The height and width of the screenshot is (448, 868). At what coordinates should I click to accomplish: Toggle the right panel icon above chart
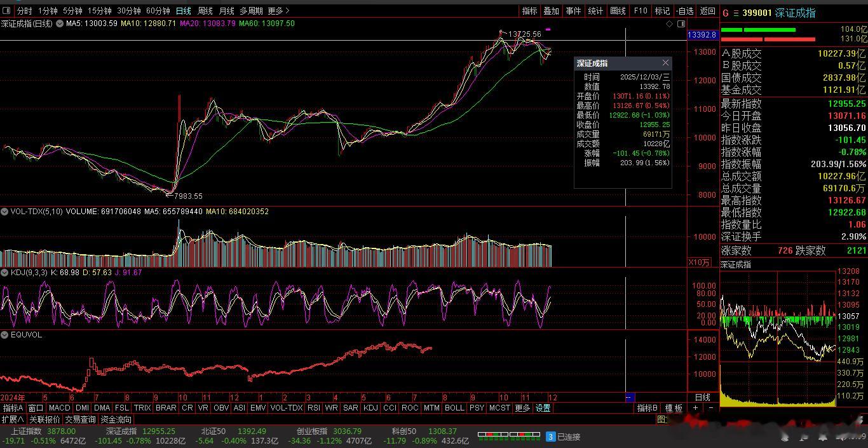pos(681,24)
